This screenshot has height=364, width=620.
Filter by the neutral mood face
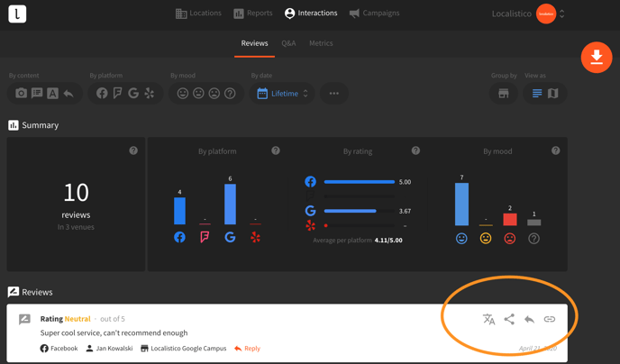click(x=198, y=94)
